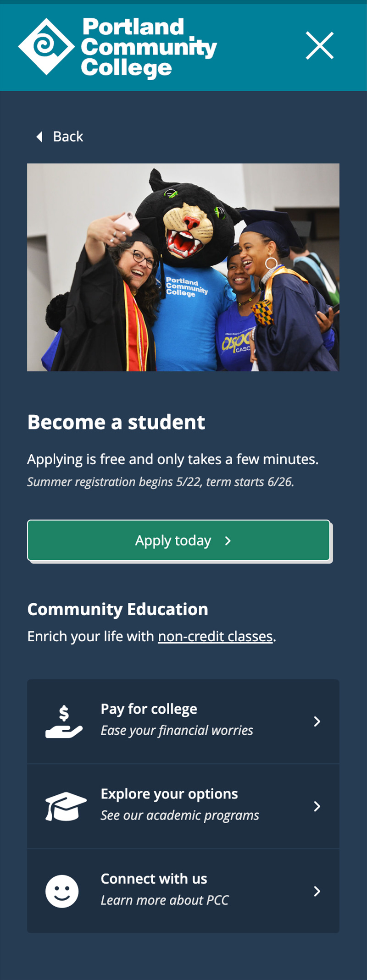
Task: Expand the Pay for college chevron
Action: 317,721
